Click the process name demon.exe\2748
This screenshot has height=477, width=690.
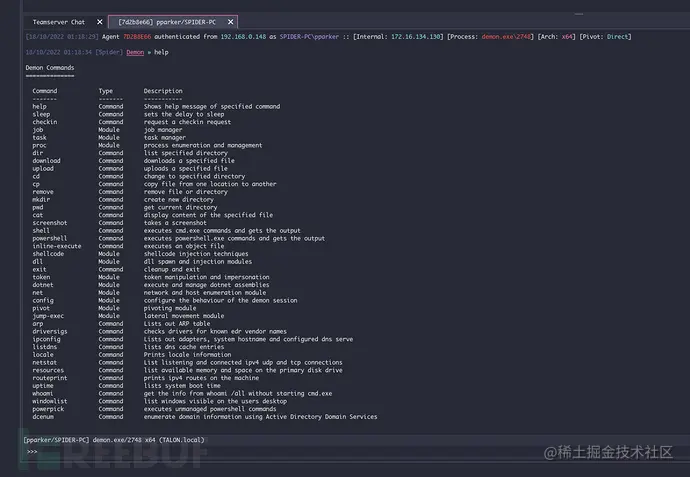506,37
